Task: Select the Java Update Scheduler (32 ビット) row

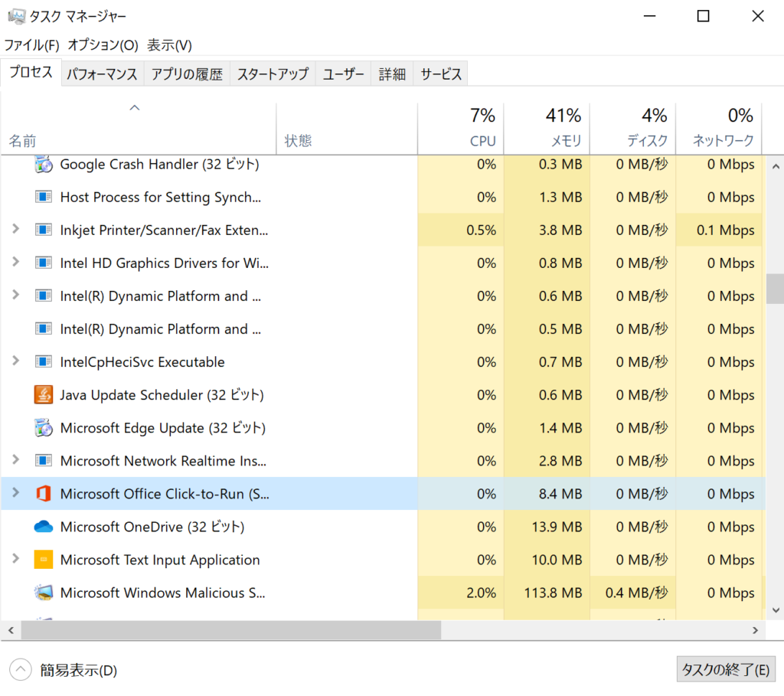Action: pos(383,395)
